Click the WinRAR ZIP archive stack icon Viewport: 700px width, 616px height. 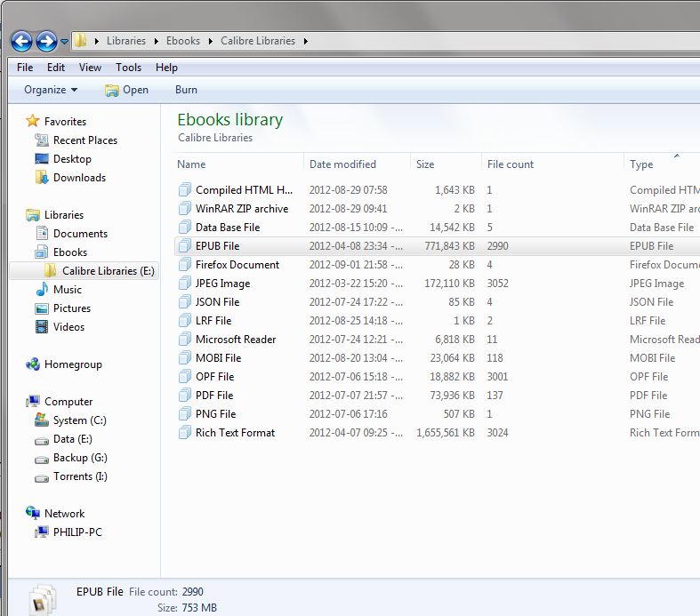(185, 209)
